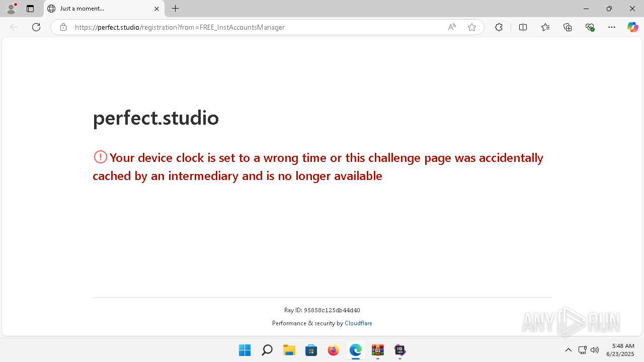The image size is (644, 362).
Task: Open network status tray icon
Action: tap(582, 350)
